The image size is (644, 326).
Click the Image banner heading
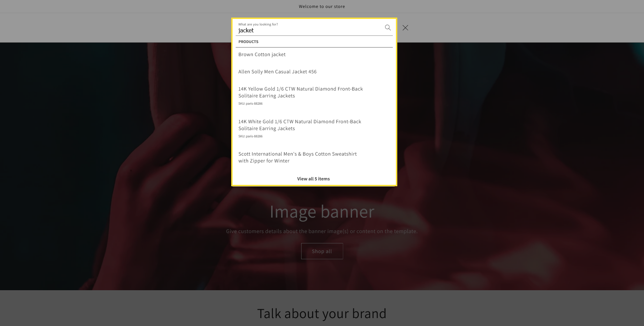tap(321, 211)
